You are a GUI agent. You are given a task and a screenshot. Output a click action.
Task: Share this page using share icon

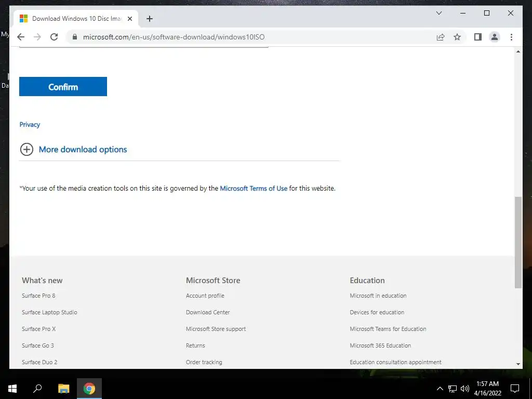441,37
